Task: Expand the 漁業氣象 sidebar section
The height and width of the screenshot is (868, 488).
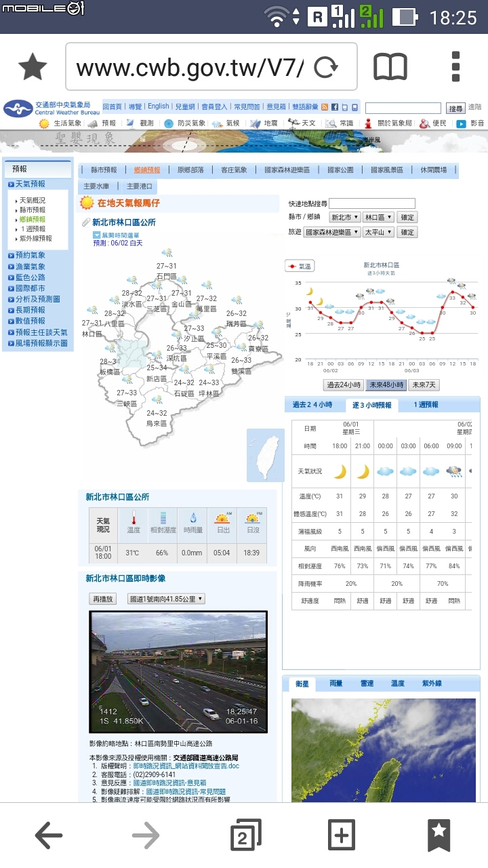Action: (26, 267)
